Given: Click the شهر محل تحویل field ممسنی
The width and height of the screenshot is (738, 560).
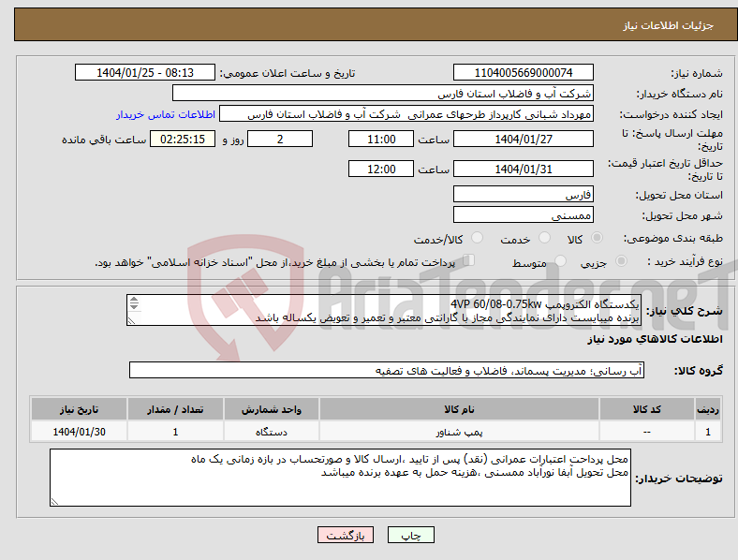Looking at the screenshot, I should point(523,214).
